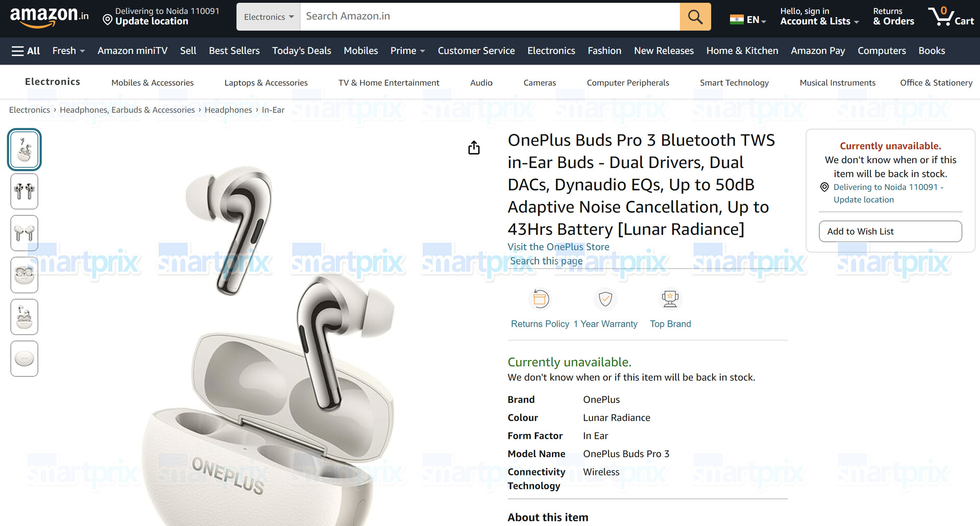Click the Returns Policy box icon
Viewport: 980px width, 526px height.
coord(541,299)
